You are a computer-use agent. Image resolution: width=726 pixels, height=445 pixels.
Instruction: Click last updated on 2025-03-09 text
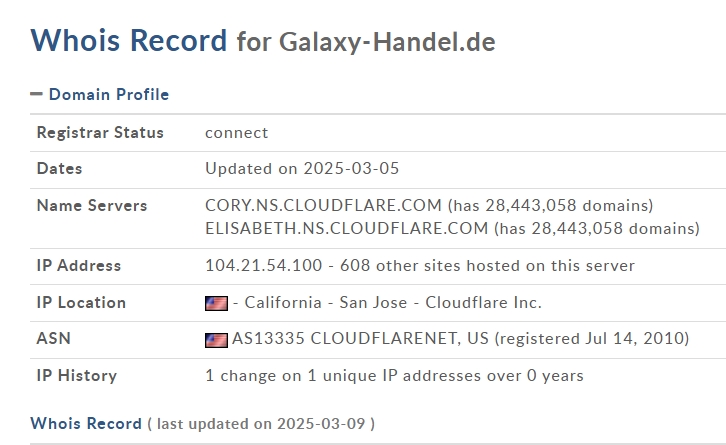point(261,424)
